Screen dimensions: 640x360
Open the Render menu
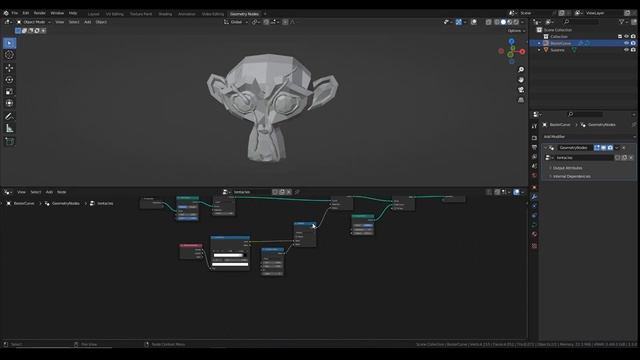(x=40, y=13)
